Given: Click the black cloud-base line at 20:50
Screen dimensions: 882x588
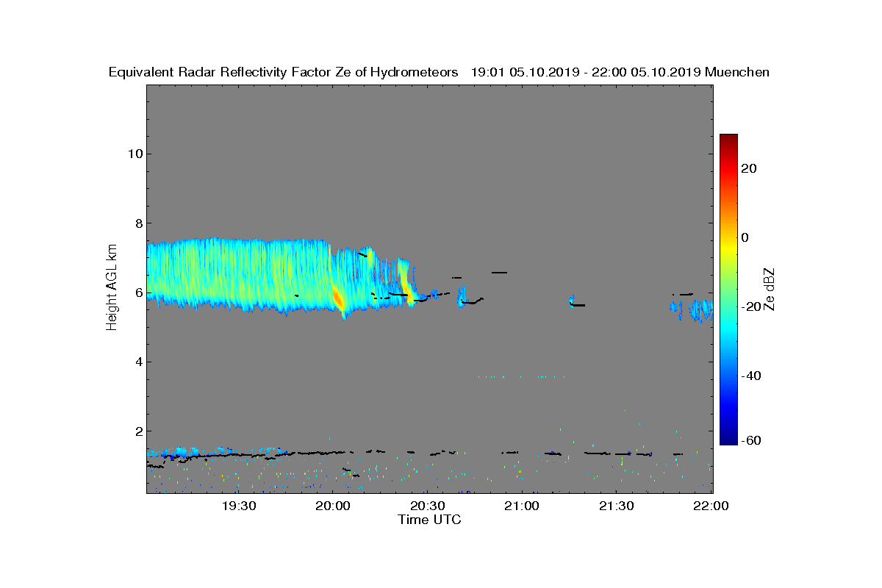Looking at the screenshot, I should coord(499,273).
